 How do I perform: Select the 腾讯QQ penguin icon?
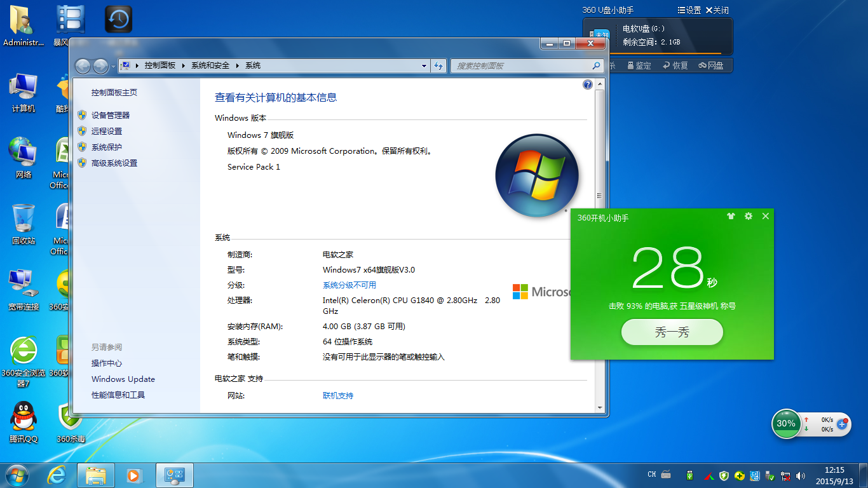pos(24,423)
